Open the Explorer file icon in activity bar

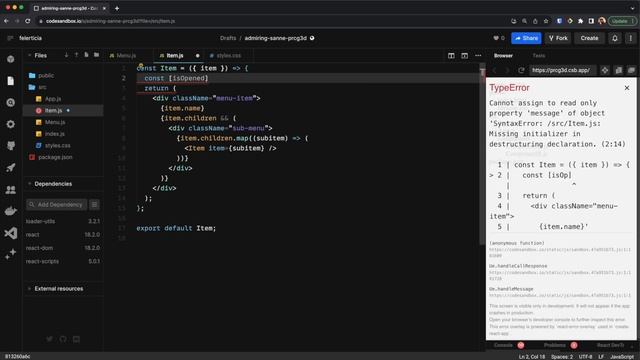(x=11, y=81)
